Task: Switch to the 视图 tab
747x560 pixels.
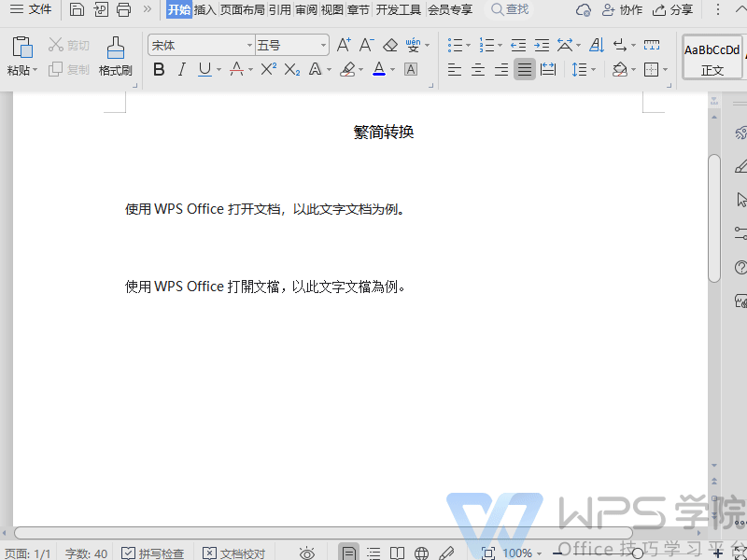Action: 332,9
